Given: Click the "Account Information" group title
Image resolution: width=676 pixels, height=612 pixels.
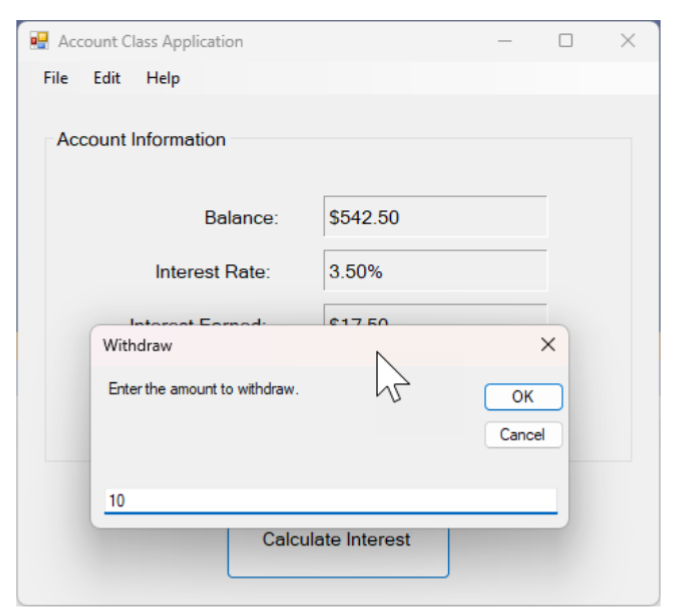Looking at the screenshot, I should click(x=141, y=140).
